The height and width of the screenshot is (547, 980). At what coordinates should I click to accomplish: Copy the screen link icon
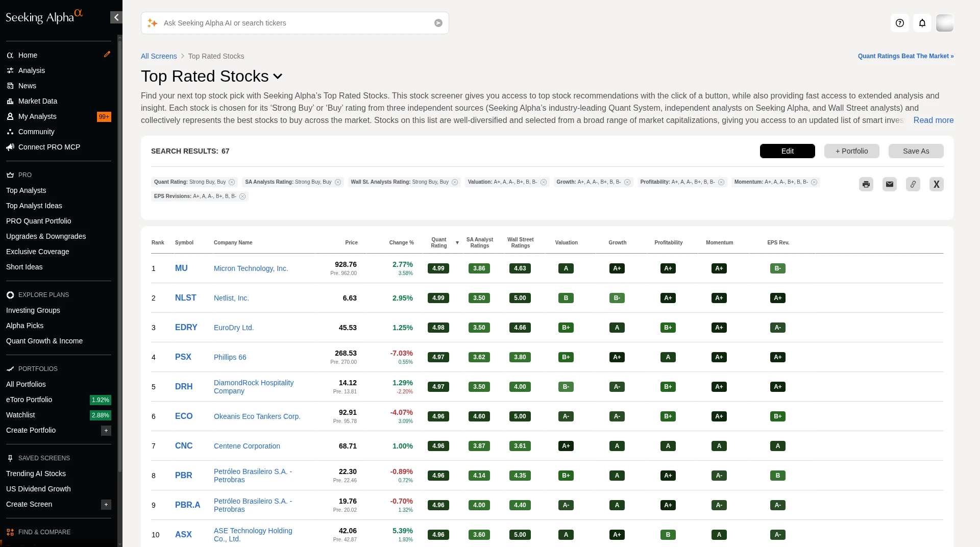coord(913,184)
